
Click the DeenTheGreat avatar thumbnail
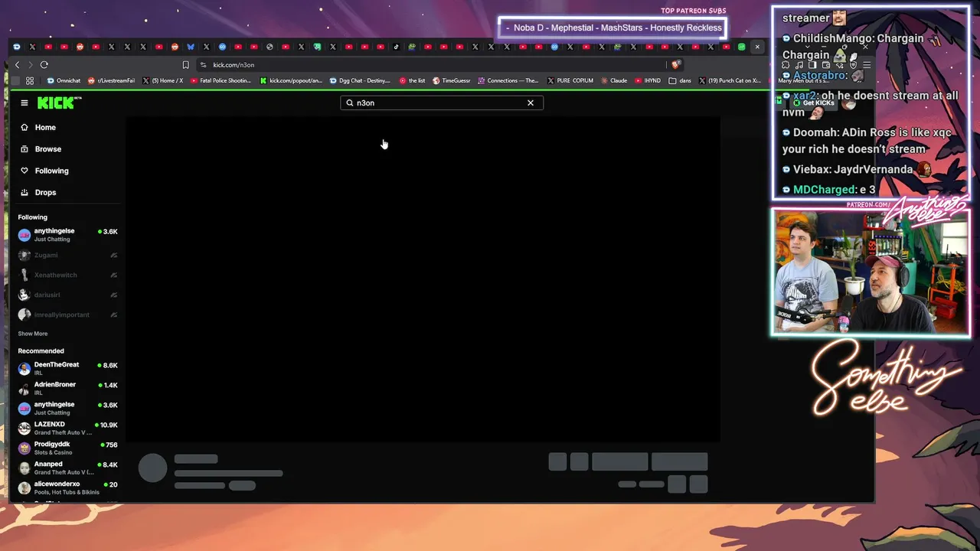click(24, 368)
